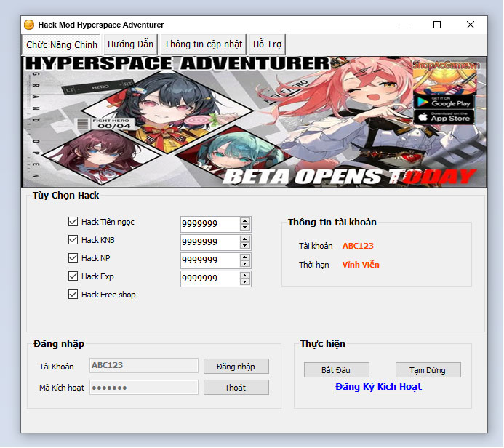Click the App Store badge in banner
This screenshot has width=504, height=448.
pyautogui.click(x=444, y=117)
